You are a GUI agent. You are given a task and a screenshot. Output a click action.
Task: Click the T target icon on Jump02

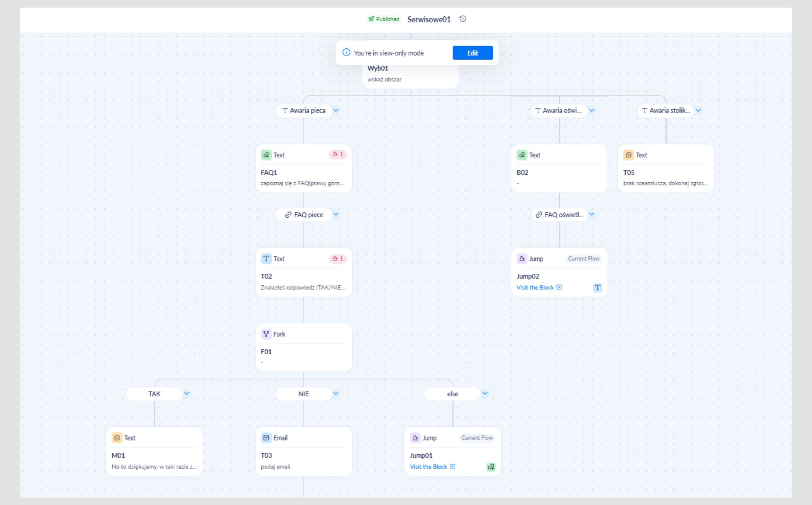tap(597, 287)
